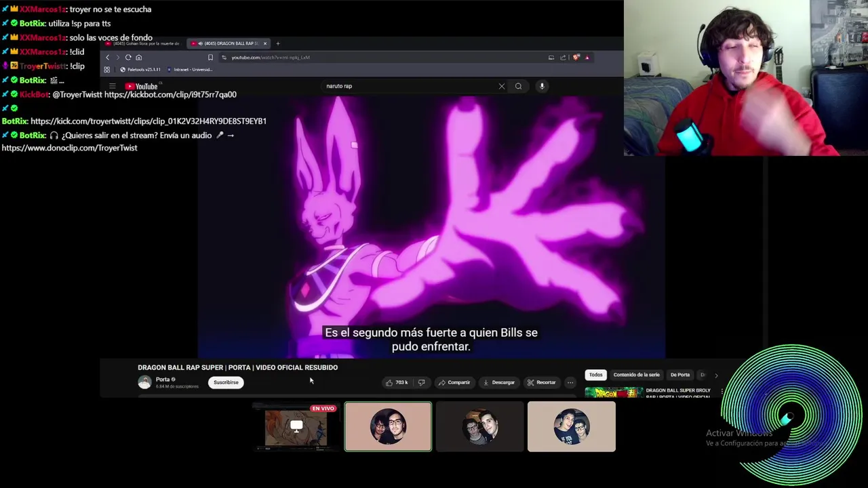Select the Contenido de la serie chip
868x488 pixels.
coord(636,375)
